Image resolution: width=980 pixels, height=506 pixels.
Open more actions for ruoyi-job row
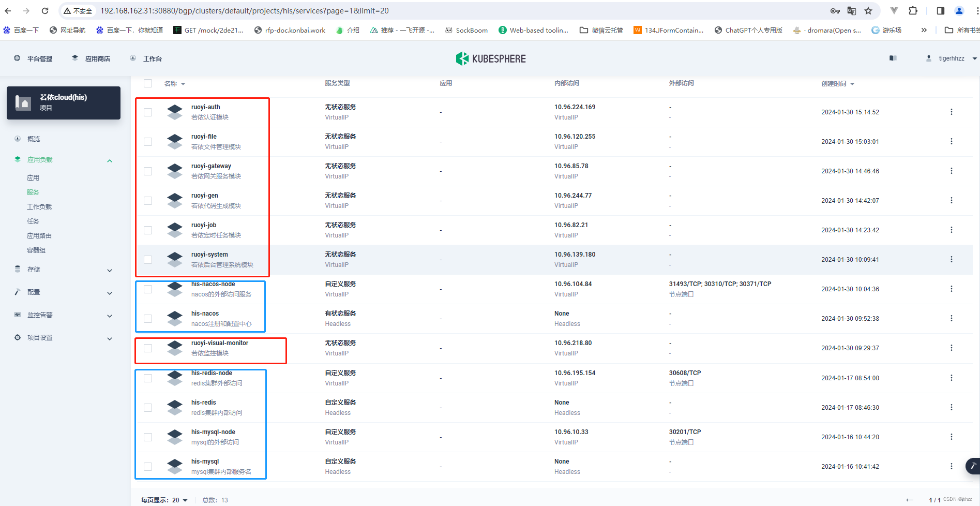point(952,230)
